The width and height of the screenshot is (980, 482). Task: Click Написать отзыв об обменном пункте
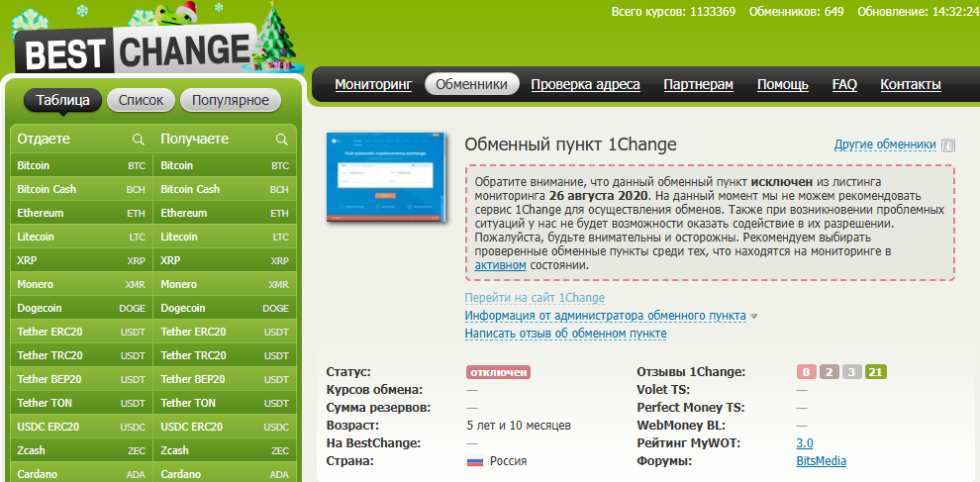[x=565, y=334]
